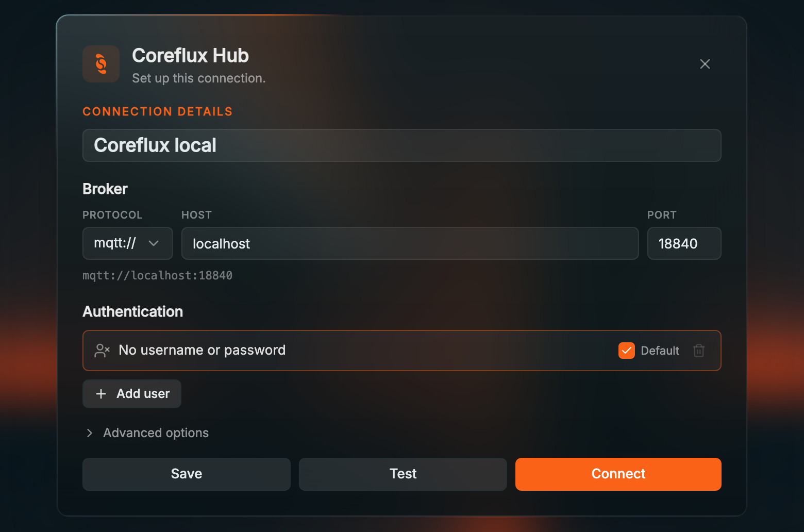
Task: Connect to the Coreflux broker
Action: [618, 474]
